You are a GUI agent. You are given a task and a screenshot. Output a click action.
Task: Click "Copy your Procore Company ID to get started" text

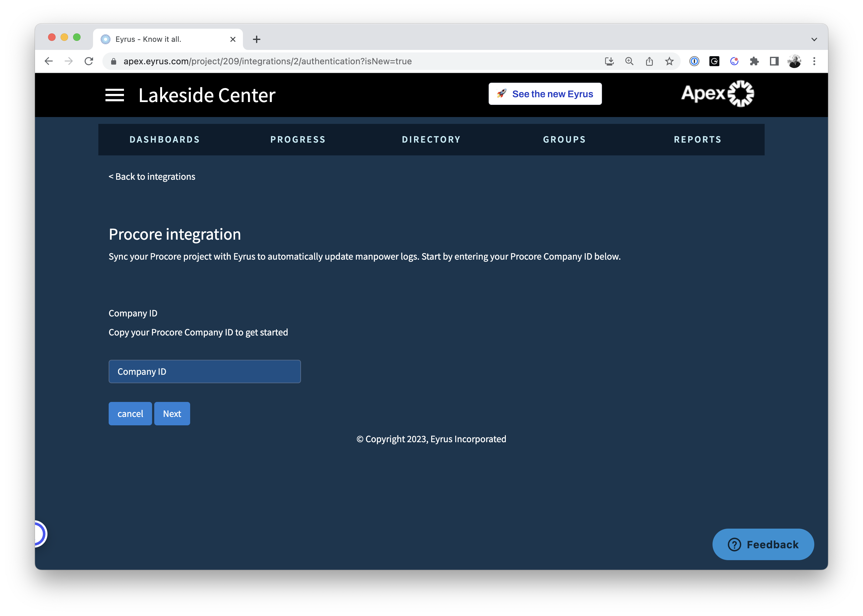pos(198,332)
